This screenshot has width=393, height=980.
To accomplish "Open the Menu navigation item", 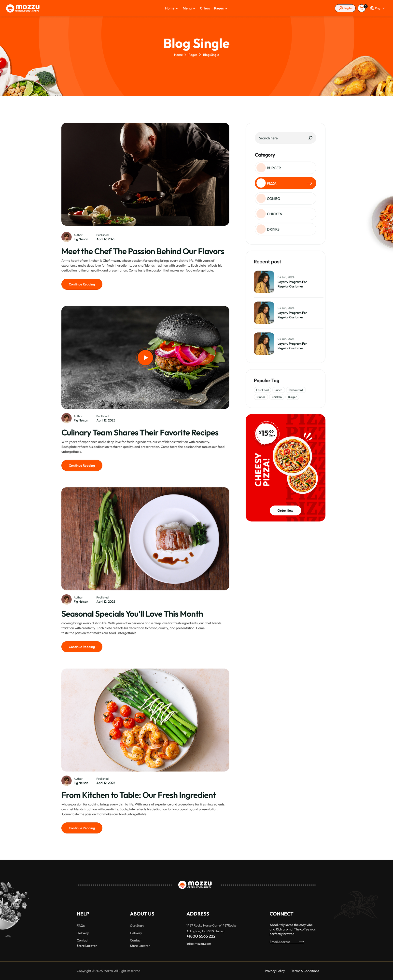I will (x=189, y=8).
